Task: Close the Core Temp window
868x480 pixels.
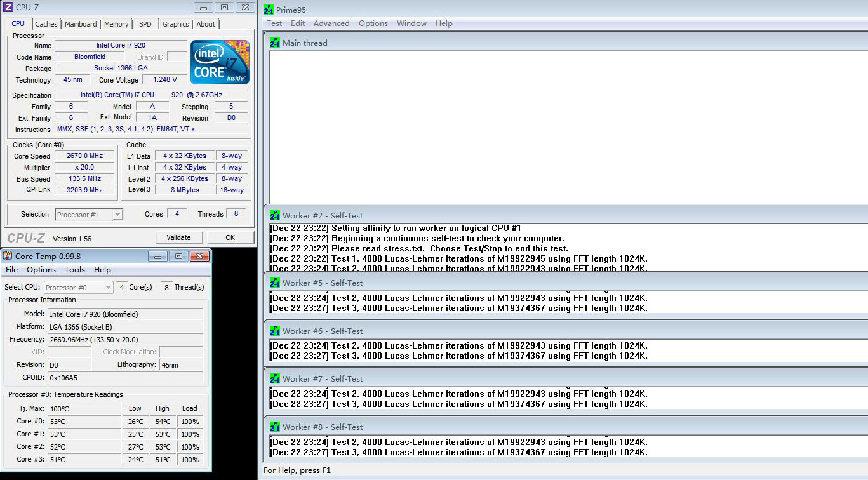Action: click(199, 256)
